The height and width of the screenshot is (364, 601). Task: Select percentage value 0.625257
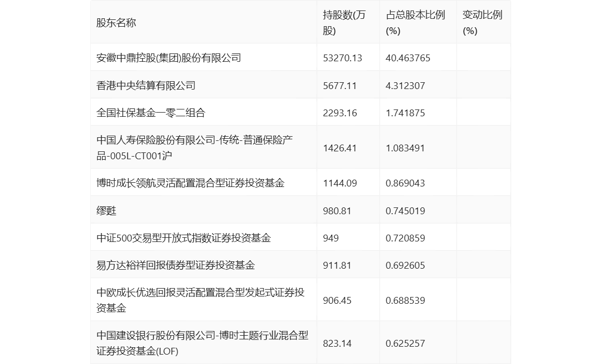point(405,343)
